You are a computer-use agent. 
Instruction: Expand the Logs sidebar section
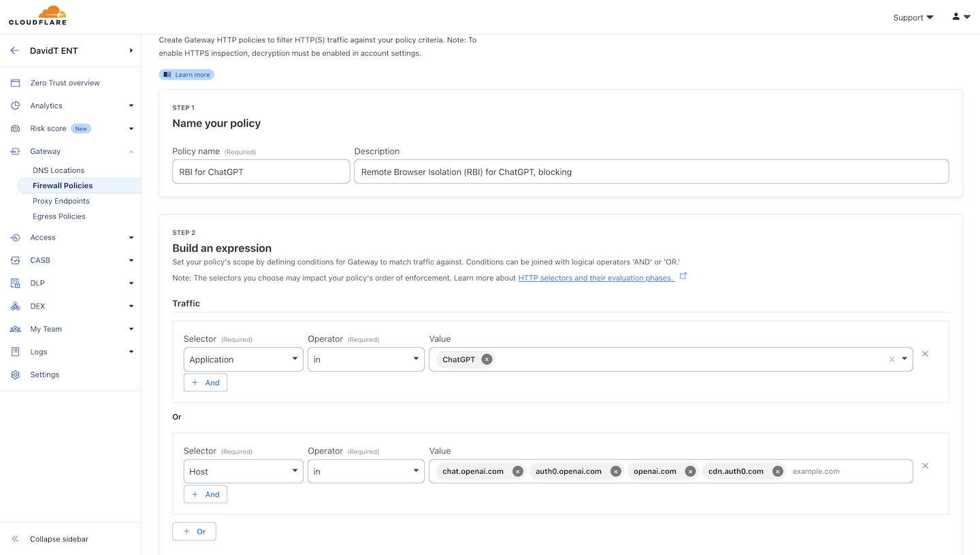click(x=131, y=352)
